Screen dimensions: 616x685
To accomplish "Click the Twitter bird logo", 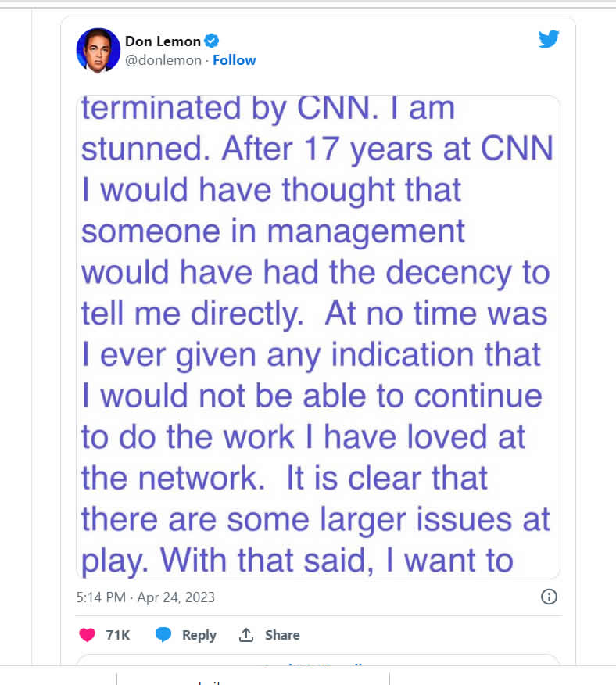I will (x=549, y=39).
